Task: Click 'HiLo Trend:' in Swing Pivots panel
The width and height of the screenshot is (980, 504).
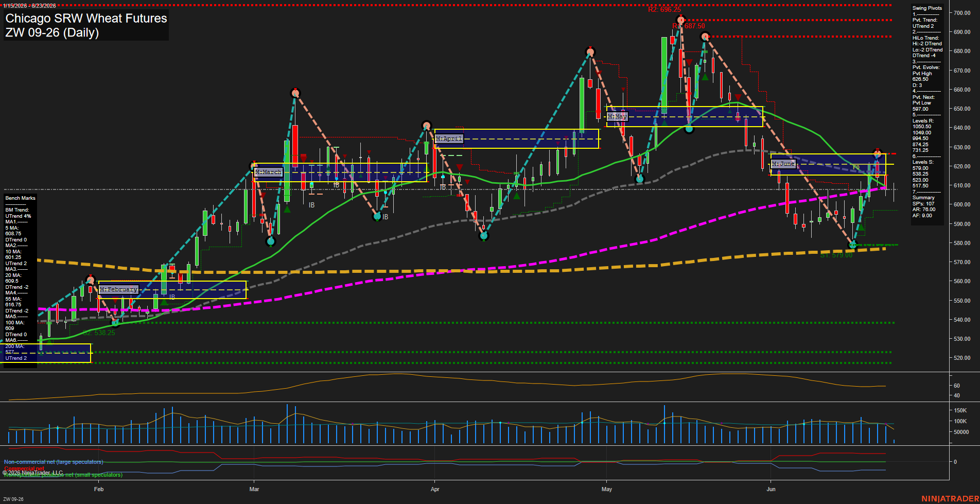Action: click(x=925, y=38)
